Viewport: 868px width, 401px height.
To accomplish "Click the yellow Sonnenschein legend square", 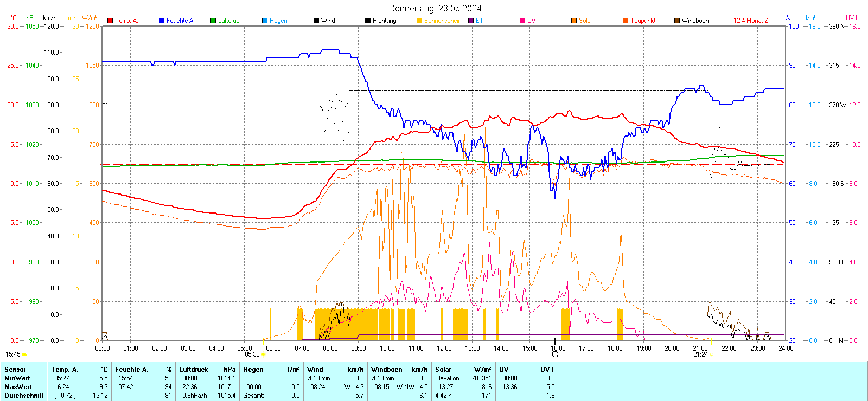I will click(x=419, y=21).
